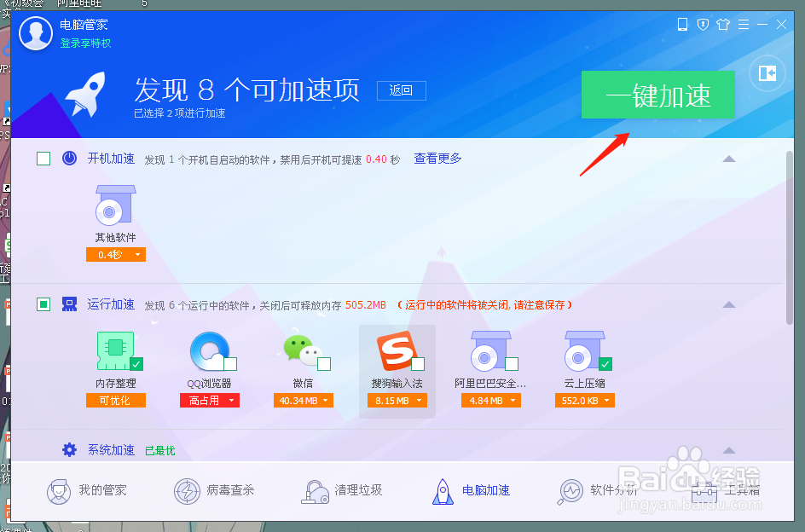
Task: Click the shield icon in title bar
Action: (x=703, y=24)
